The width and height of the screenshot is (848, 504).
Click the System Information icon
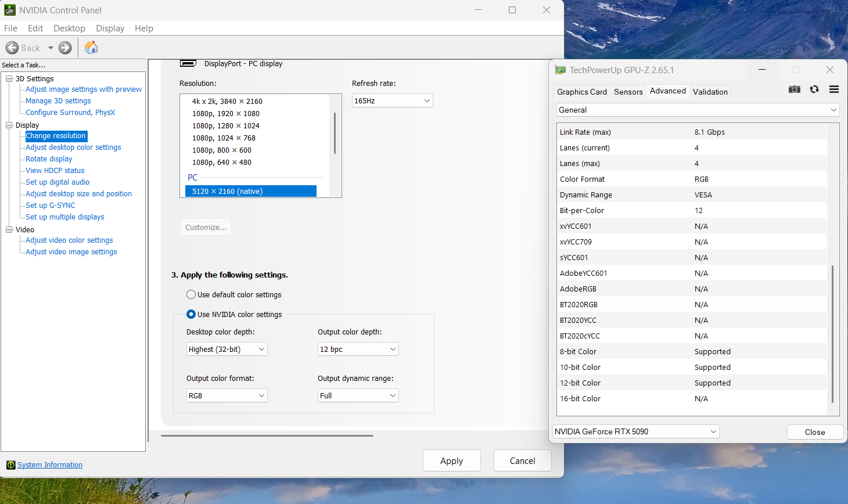10,465
